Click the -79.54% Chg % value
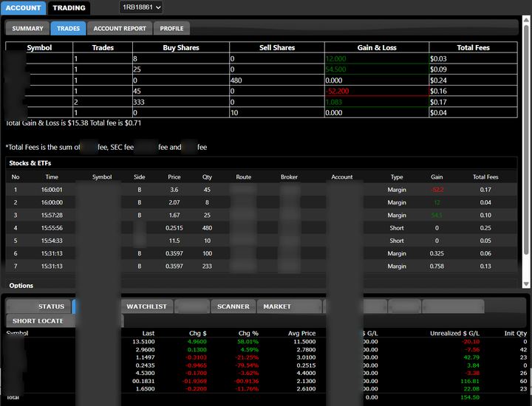The width and height of the screenshot is (532, 406). [x=247, y=365]
